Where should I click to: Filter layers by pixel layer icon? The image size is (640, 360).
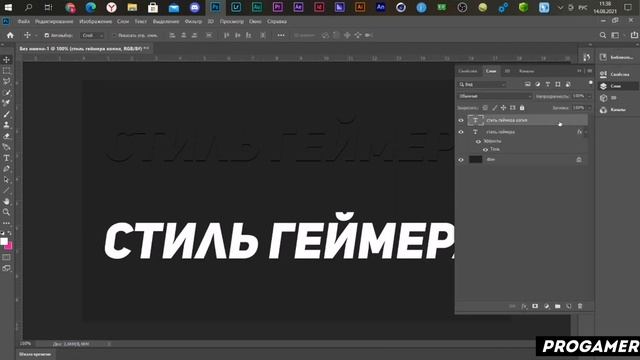(x=527, y=84)
